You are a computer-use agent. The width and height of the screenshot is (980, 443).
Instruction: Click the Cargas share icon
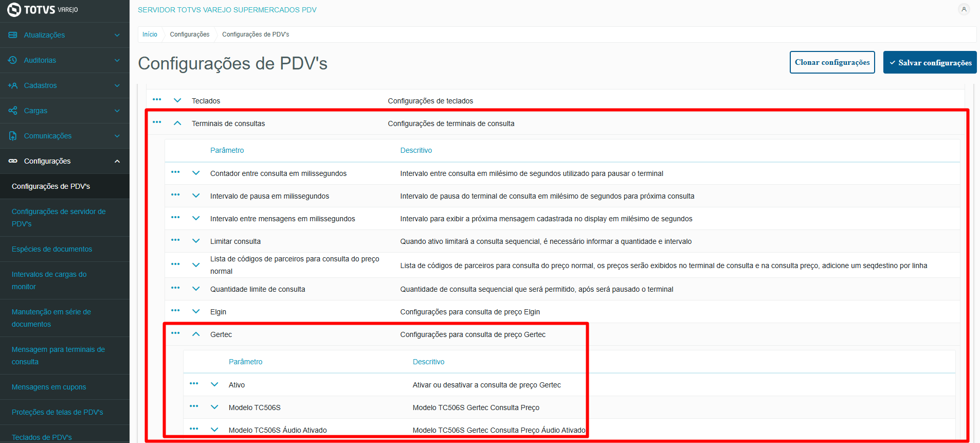13,111
